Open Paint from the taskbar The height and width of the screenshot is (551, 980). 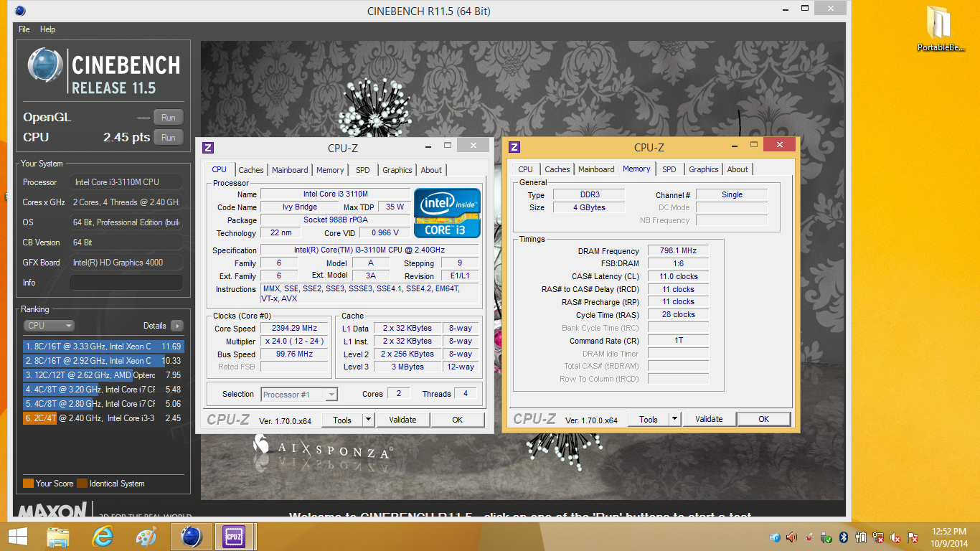[x=146, y=537]
